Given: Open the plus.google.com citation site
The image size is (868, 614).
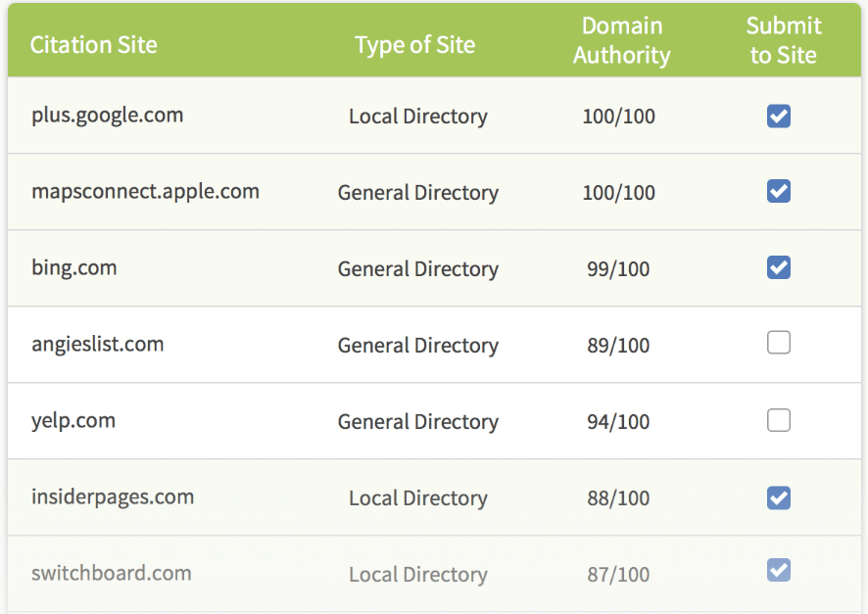Looking at the screenshot, I should (x=93, y=116).
